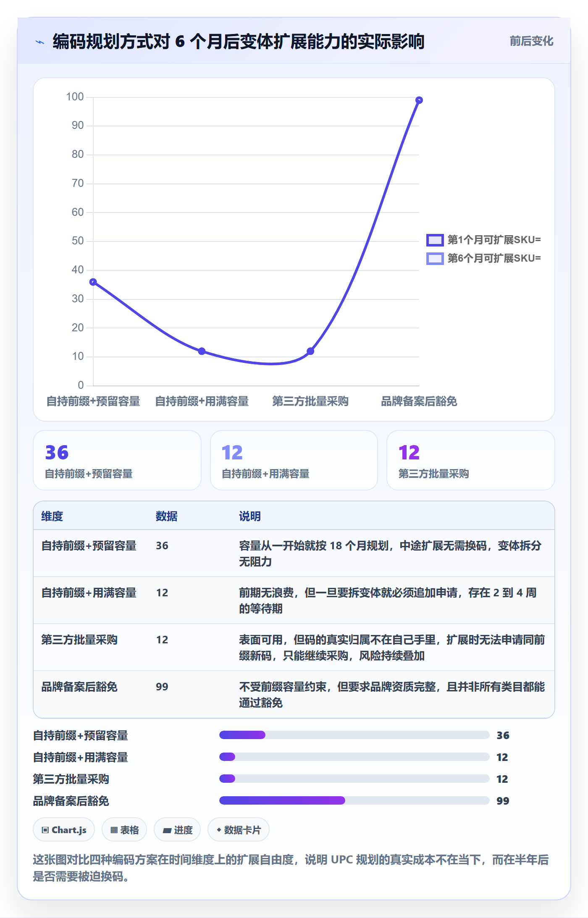Click the description starting 表面可用
588x918 pixels.
[x=392, y=648]
